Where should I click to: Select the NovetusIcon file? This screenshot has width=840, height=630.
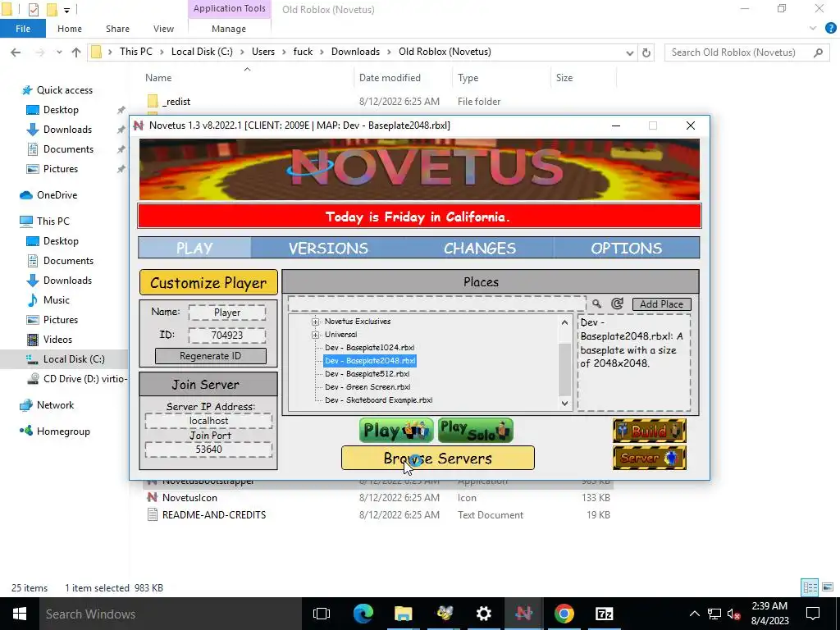click(x=189, y=498)
